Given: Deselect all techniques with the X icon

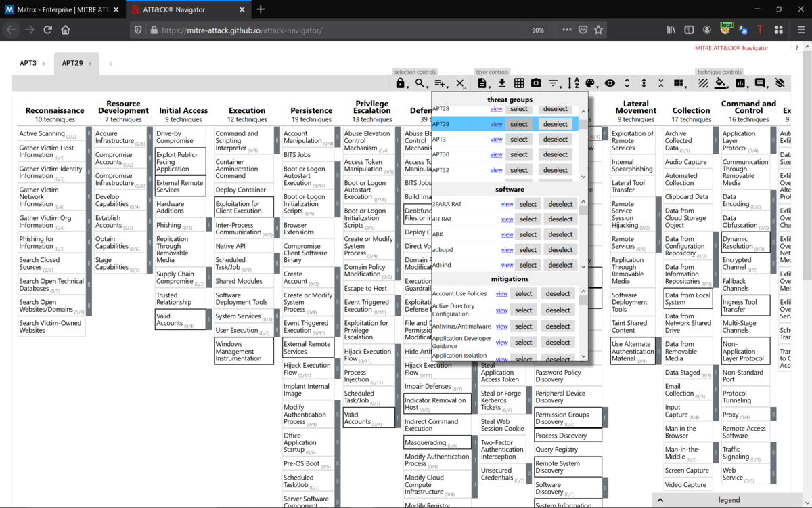Looking at the screenshot, I should (x=460, y=83).
